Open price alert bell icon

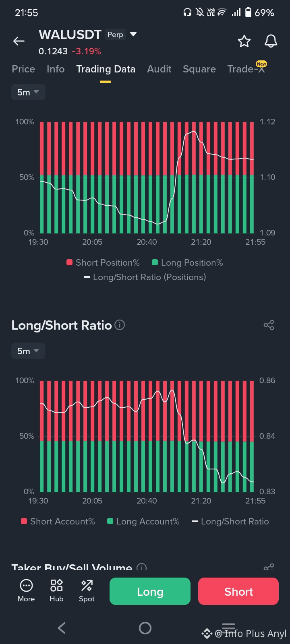(271, 41)
